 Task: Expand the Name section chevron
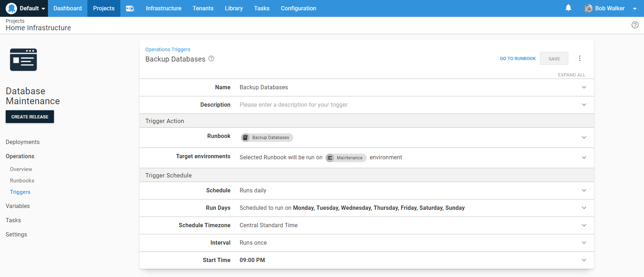coord(584,87)
